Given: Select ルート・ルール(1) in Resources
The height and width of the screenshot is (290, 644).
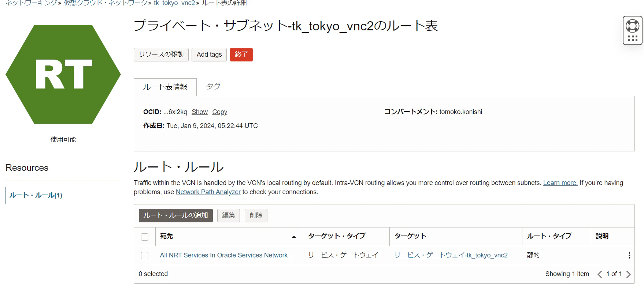Looking at the screenshot, I should 36,195.
